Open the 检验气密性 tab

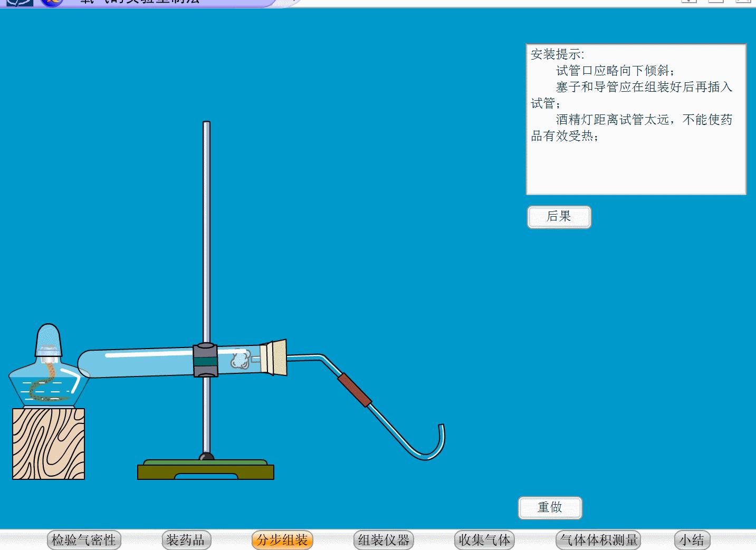pyautogui.click(x=84, y=540)
